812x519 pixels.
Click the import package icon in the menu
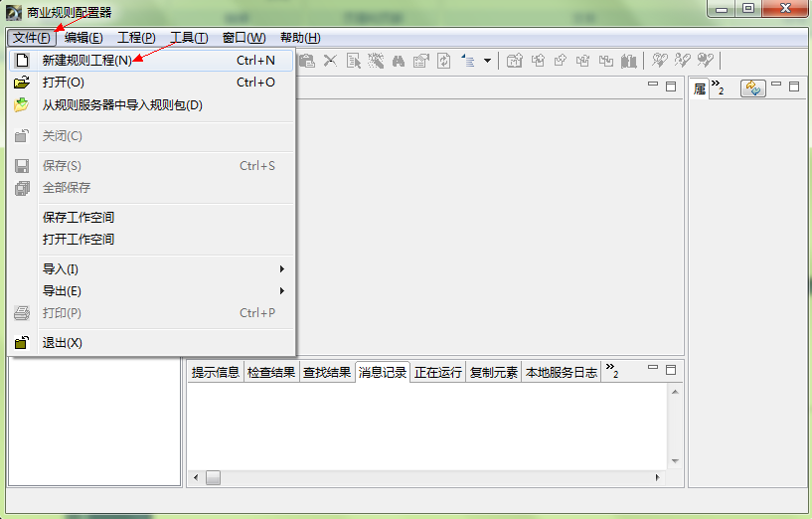click(21, 104)
